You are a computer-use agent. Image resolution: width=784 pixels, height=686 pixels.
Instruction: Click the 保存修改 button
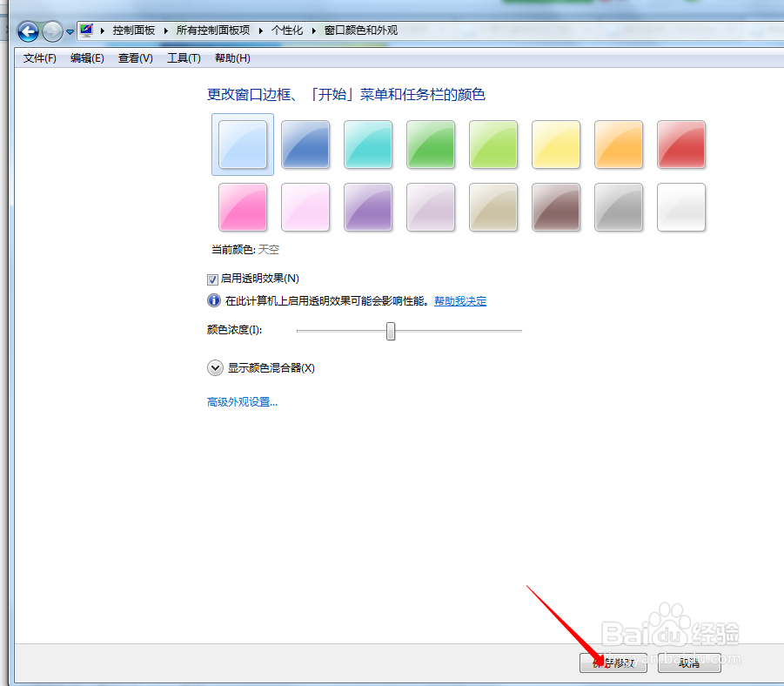click(x=613, y=663)
